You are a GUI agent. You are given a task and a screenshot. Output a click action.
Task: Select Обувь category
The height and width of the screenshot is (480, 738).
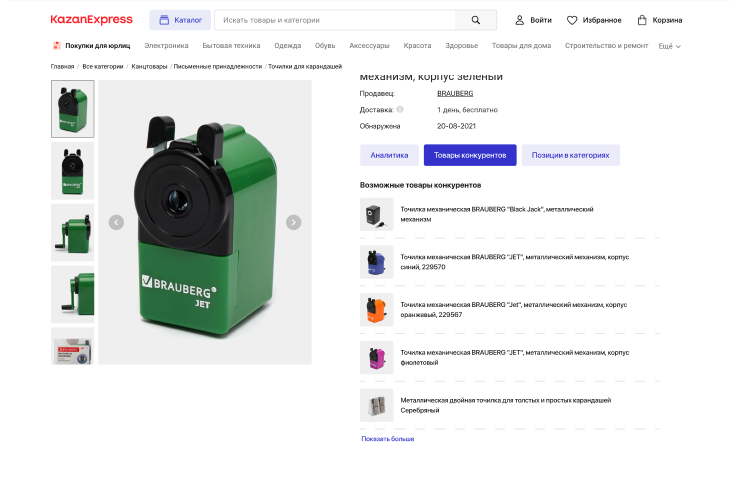click(325, 46)
